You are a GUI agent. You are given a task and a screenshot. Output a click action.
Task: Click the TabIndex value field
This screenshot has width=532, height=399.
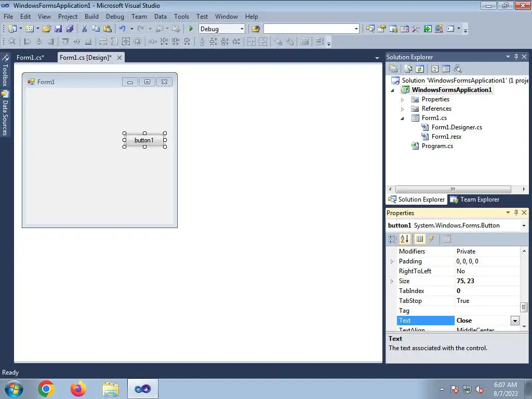point(487,291)
